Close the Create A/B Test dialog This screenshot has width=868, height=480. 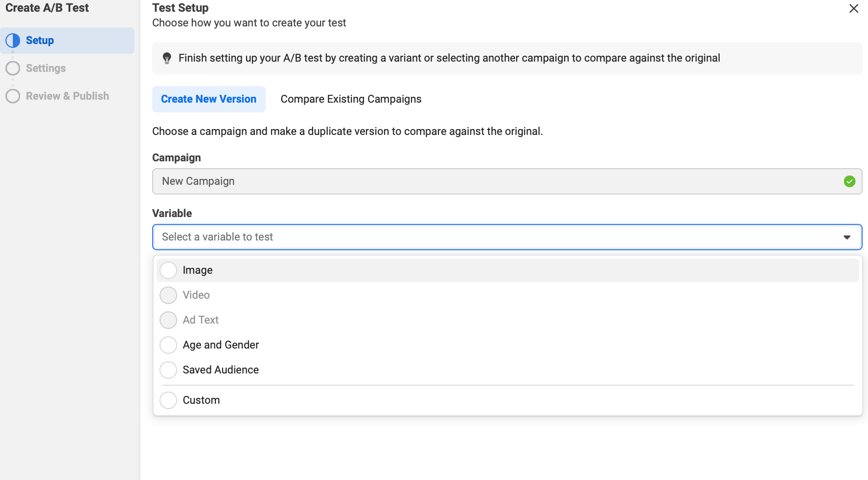[854, 8]
